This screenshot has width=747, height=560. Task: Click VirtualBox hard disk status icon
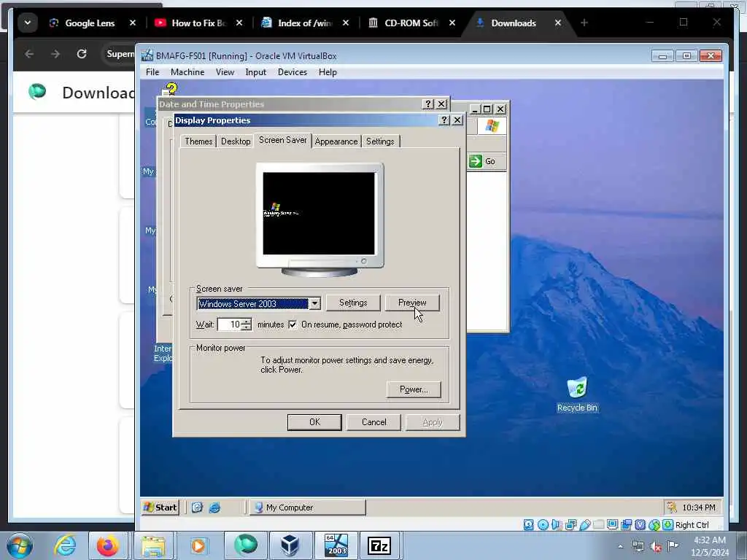click(x=528, y=525)
